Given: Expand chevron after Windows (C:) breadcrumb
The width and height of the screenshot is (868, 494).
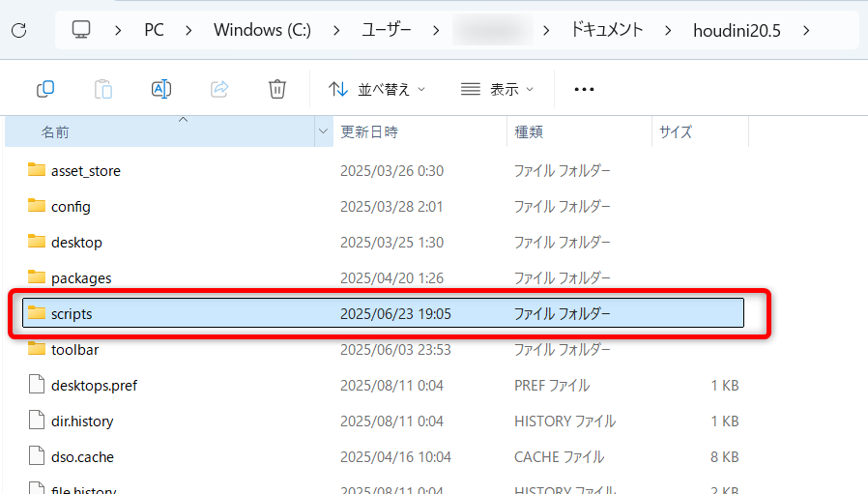Looking at the screenshot, I should coord(336,31).
